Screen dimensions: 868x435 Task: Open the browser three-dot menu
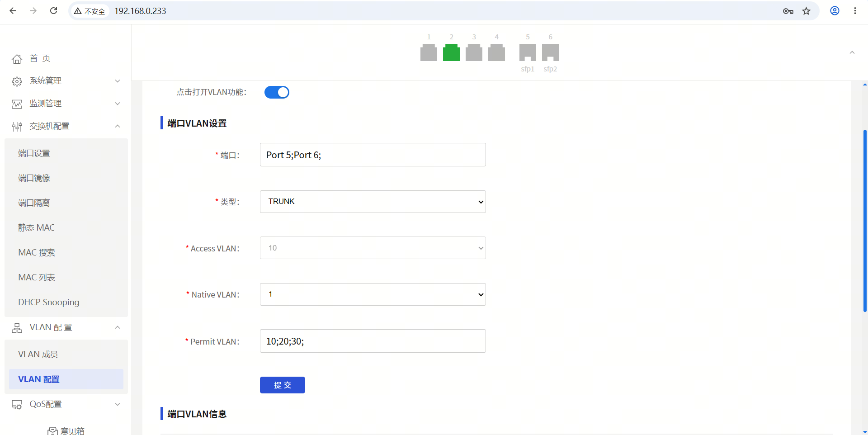[x=855, y=11]
